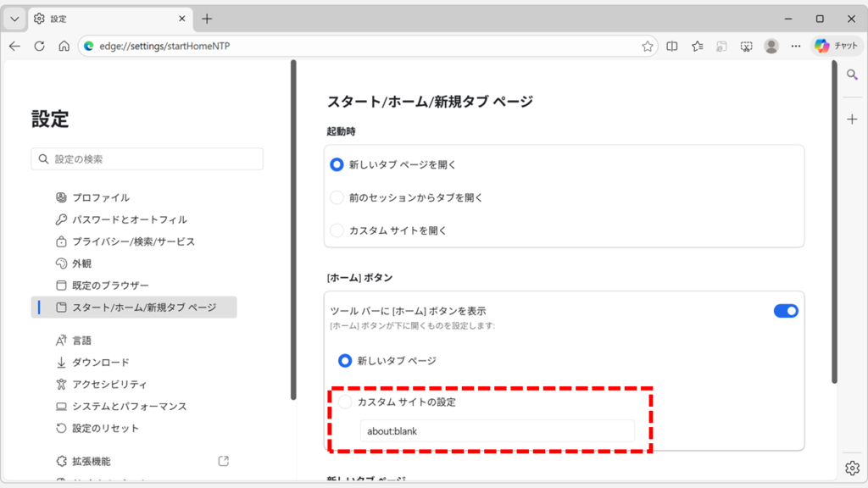Viewport: 868px width, 488px height.
Task: Open the browser profile avatar menu
Action: (771, 46)
